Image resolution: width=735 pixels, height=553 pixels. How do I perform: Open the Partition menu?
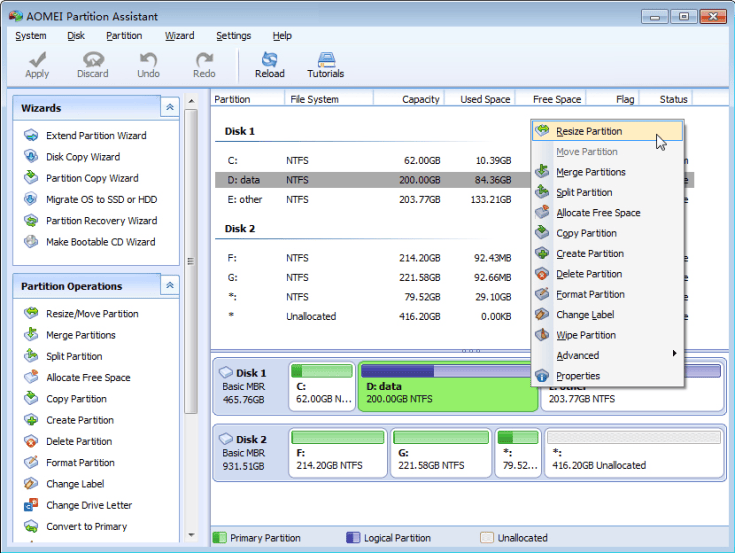pyautogui.click(x=124, y=36)
